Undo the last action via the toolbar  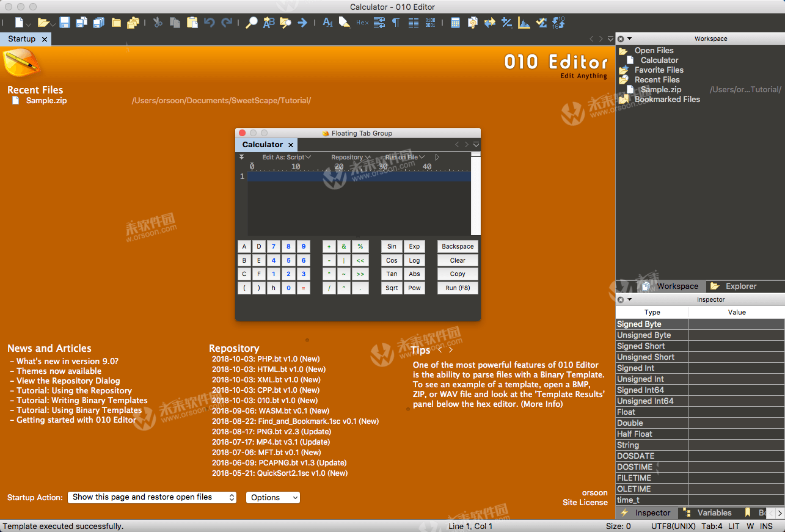click(210, 23)
